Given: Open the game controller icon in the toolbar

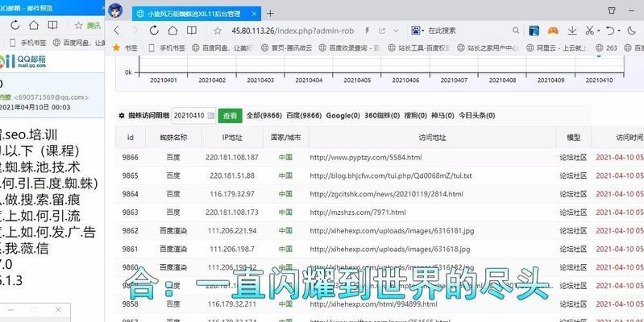Looking at the screenshot, I should (x=553, y=31).
